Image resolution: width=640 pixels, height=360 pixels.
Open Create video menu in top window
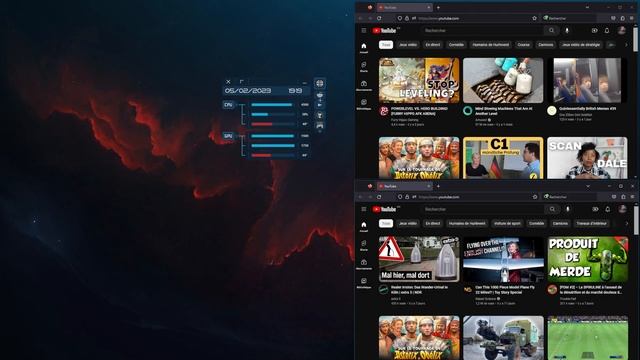pyautogui.click(x=594, y=31)
